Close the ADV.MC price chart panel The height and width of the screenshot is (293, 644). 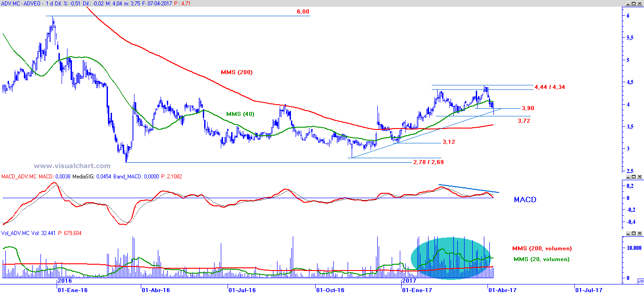[x=640, y=4]
